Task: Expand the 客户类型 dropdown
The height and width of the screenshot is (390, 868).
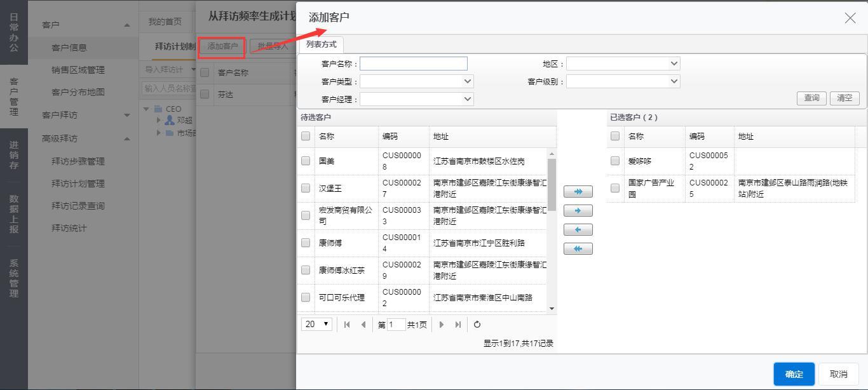Action: click(416, 81)
